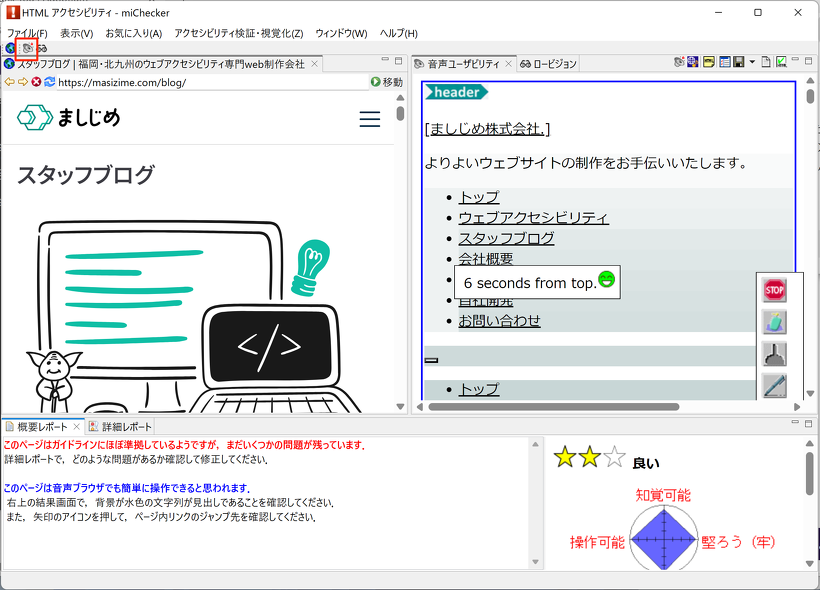Open new browser tab globe icon in top toolbar

click(9, 48)
